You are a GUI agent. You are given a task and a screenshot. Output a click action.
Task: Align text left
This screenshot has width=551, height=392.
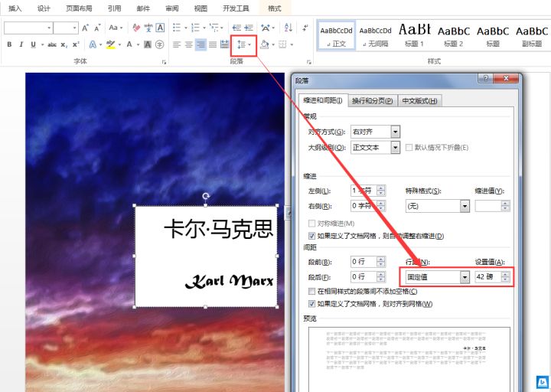tap(177, 44)
